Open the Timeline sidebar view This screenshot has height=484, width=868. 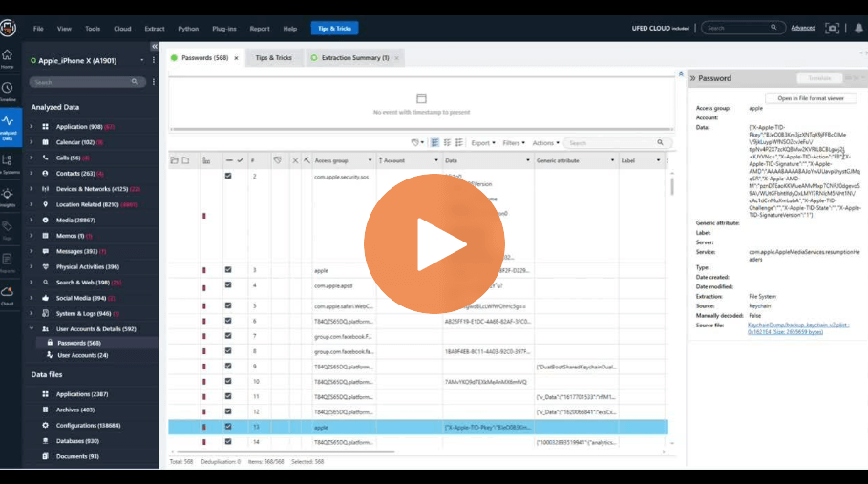coord(8,90)
